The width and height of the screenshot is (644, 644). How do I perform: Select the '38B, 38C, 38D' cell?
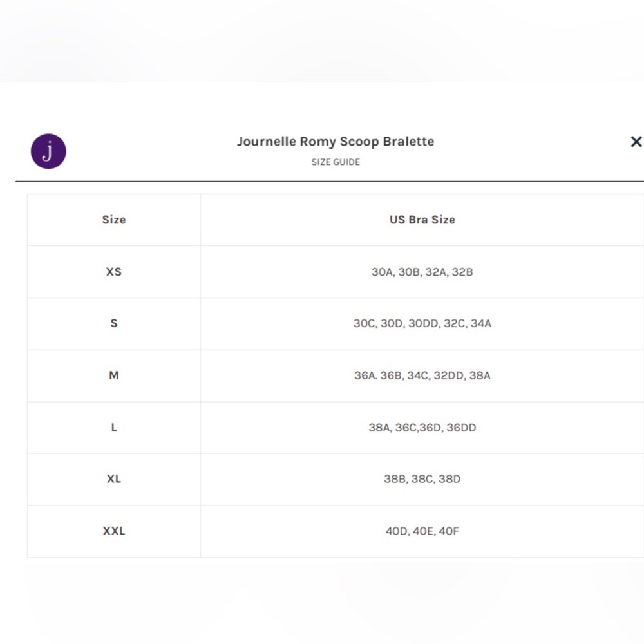pyautogui.click(x=422, y=479)
